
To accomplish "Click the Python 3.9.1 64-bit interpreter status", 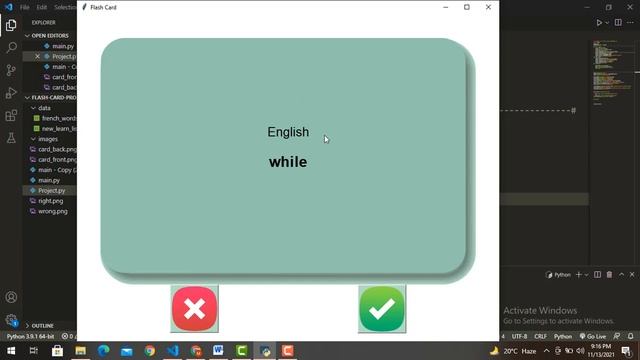I will [30, 336].
